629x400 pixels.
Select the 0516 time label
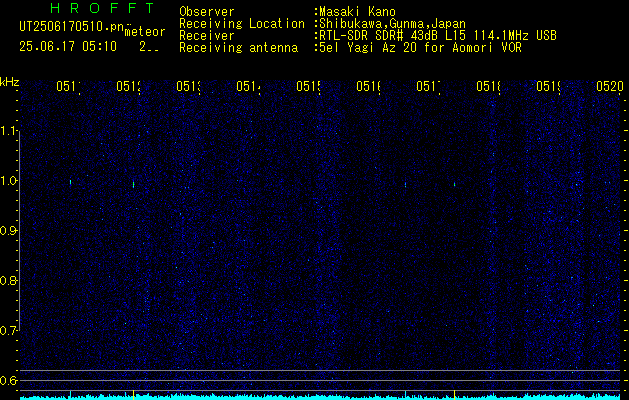click(368, 86)
